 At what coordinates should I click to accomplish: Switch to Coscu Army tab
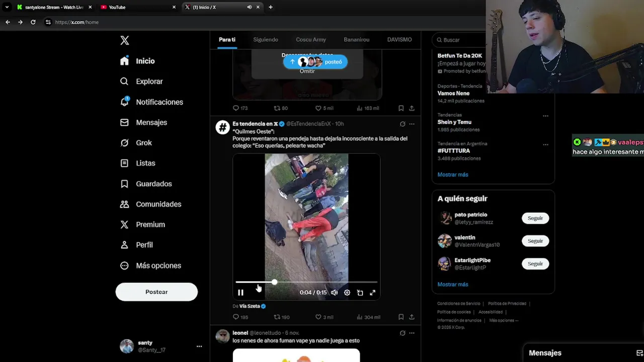tap(311, 40)
